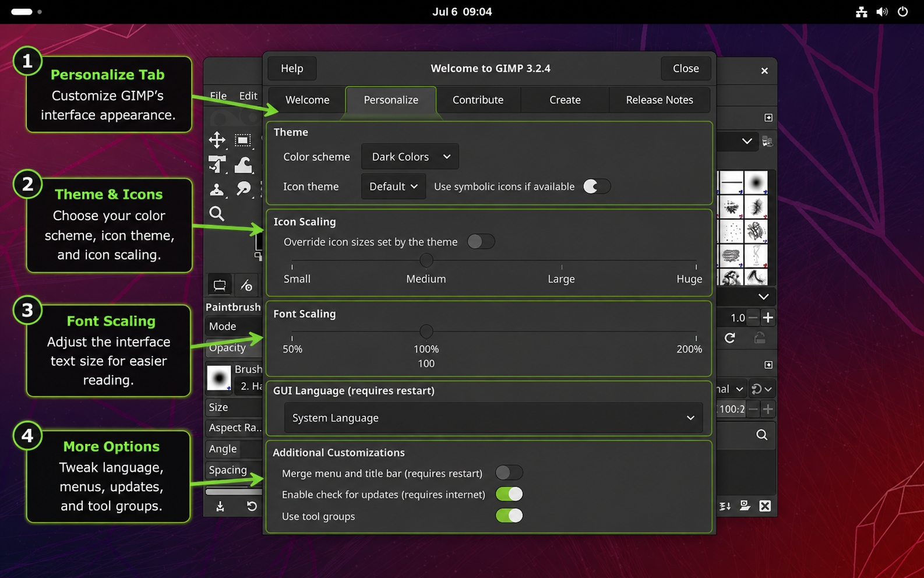Increase the brush spacing value 1.0 with plus
This screenshot has height=578, width=924.
point(768,318)
